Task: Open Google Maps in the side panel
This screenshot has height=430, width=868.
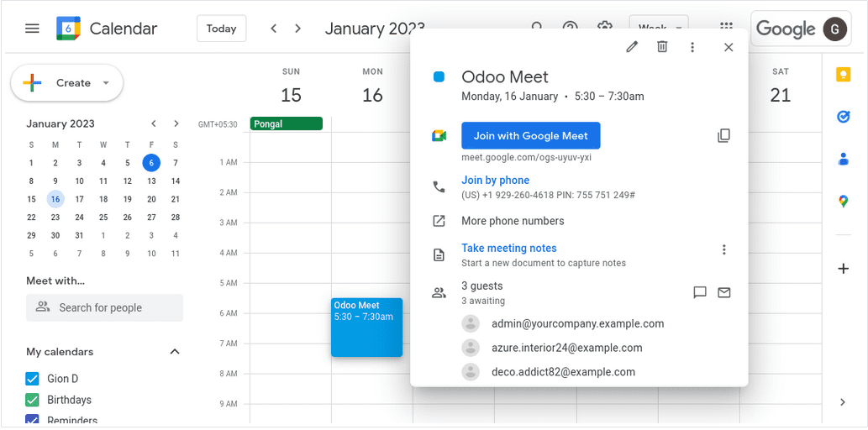Action: [x=843, y=201]
